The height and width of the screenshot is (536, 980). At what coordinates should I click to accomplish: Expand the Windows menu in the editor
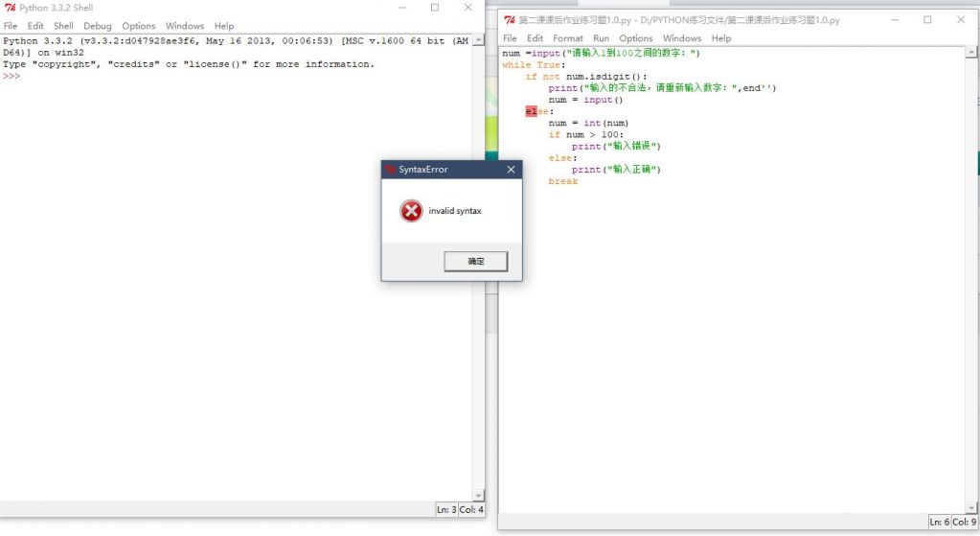click(681, 38)
